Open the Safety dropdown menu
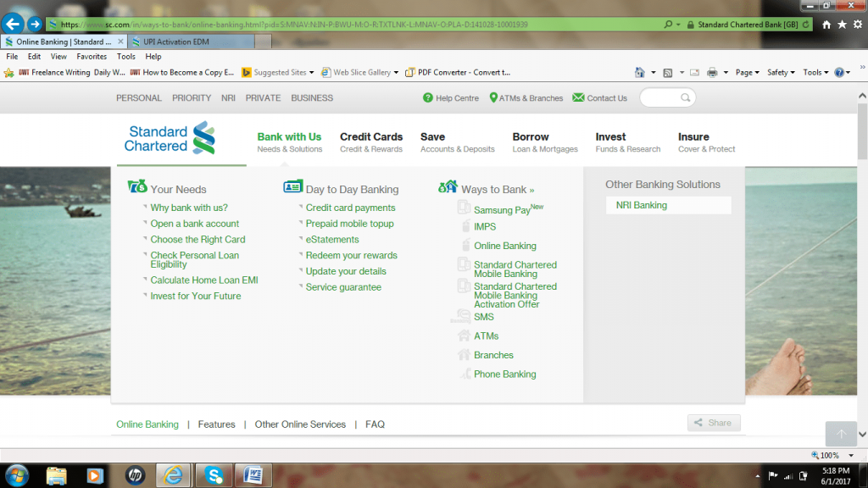The height and width of the screenshot is (488, 868). 779,72
